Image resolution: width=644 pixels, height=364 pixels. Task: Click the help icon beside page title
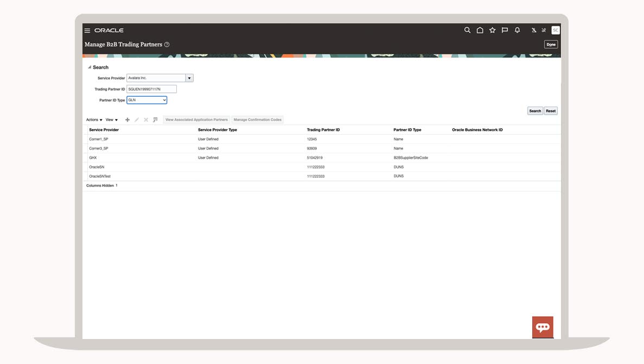(x=167, y=45)
